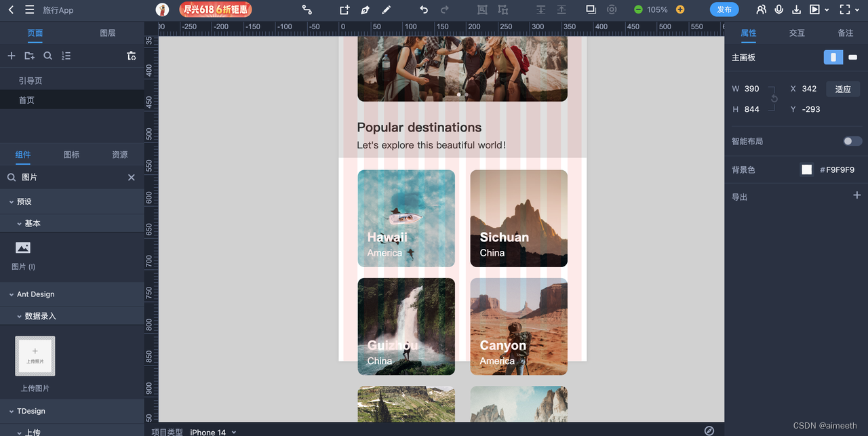The image size is (868, 436).
Task: Open the collaborators people icon
Action: click(x=762, y=9)
